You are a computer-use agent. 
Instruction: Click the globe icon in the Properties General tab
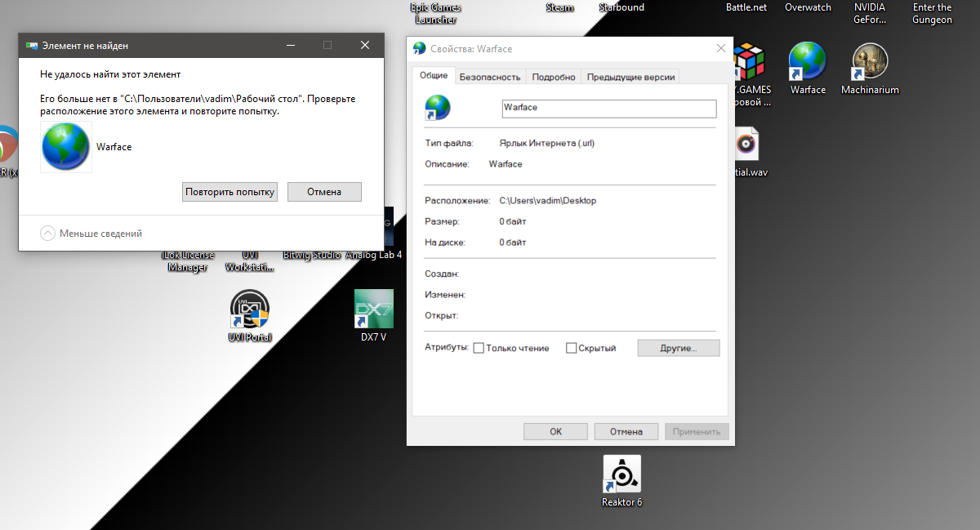tap(438, 107)
